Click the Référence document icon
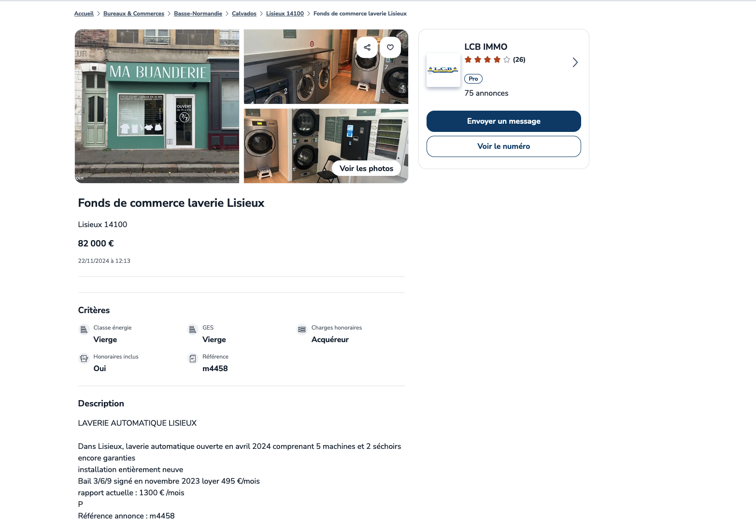 [193, 359]
